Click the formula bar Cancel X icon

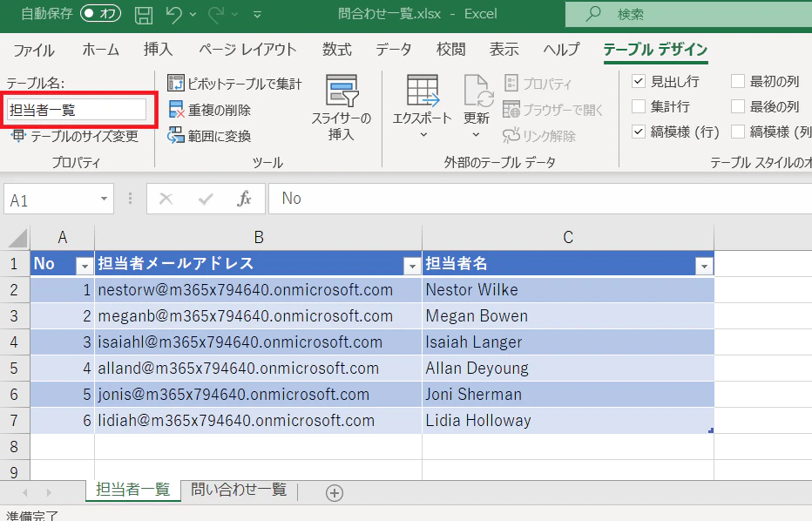[x=166, y=199]
